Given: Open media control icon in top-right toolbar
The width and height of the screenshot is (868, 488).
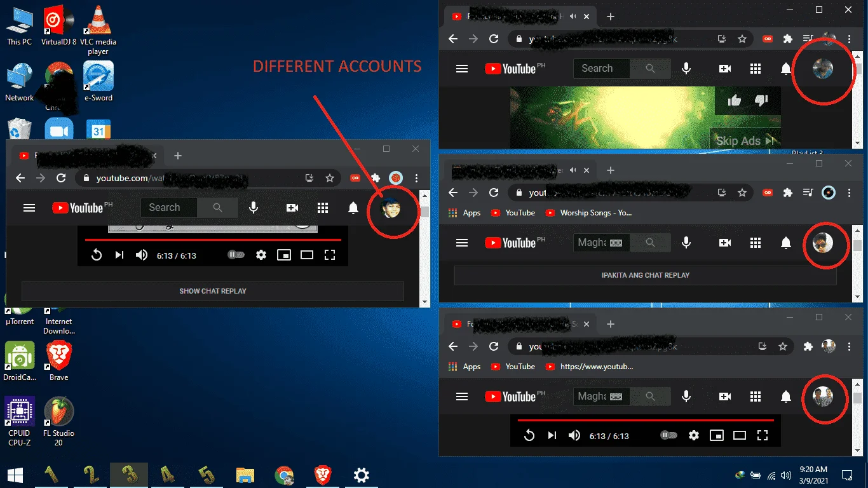Looking at the screenshot, I should (808, 39).
